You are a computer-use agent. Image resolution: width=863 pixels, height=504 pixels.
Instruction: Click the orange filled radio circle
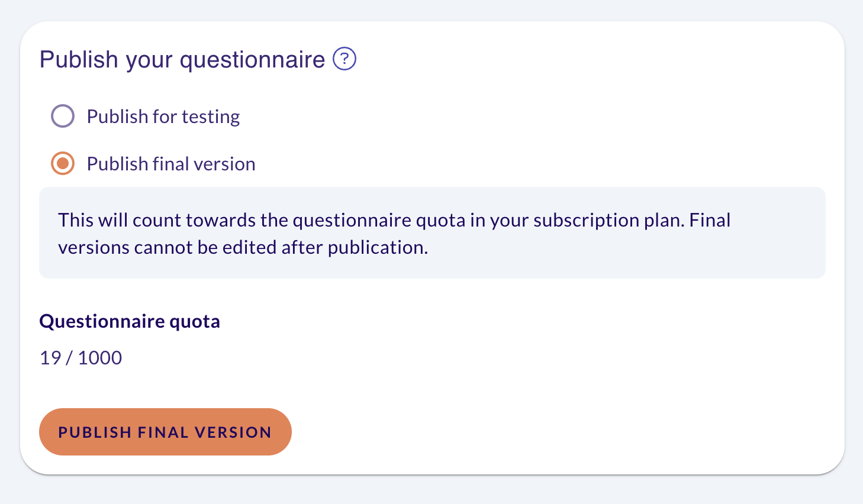coord(63,163)
